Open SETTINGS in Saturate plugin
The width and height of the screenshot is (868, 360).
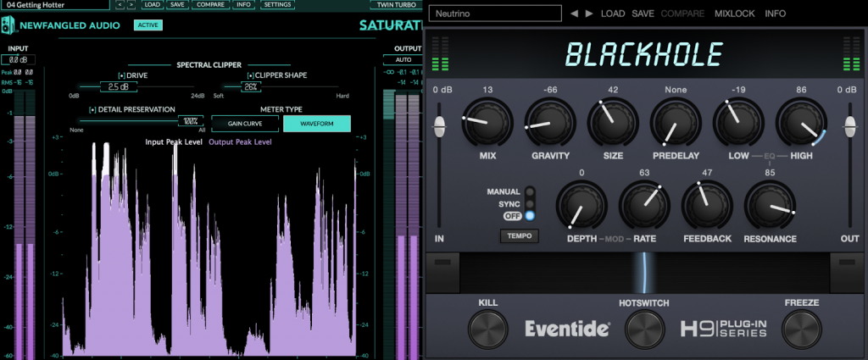point(277,5)
